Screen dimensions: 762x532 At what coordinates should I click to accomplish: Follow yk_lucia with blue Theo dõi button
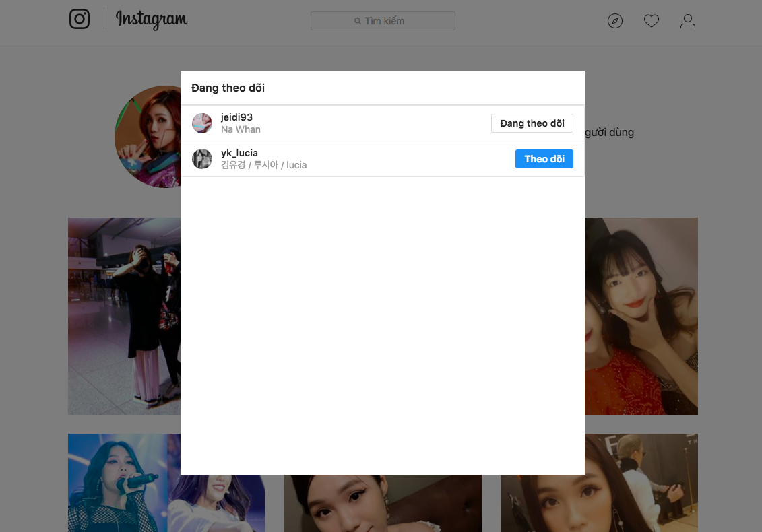[x=544, y=159]
